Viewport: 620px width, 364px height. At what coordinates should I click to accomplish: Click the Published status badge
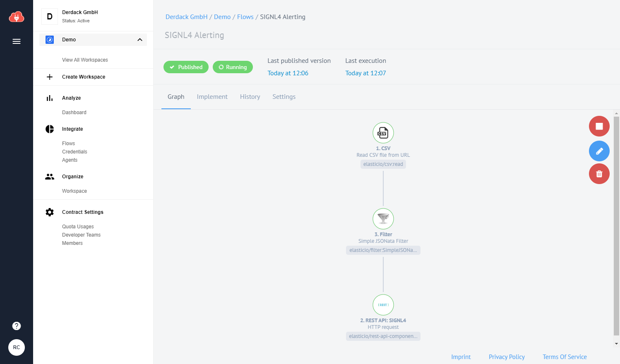(x=186, y=67)
